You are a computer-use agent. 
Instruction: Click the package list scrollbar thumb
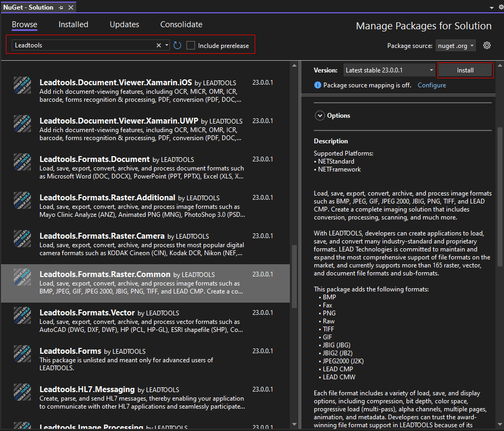[295, 277]
